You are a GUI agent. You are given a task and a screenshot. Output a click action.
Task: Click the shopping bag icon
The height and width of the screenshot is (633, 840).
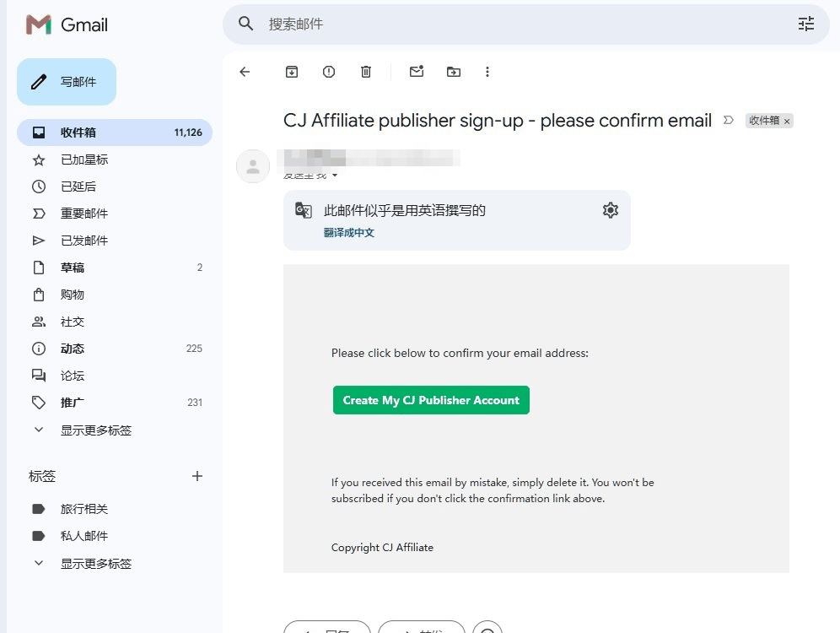[x=39, y=295]
